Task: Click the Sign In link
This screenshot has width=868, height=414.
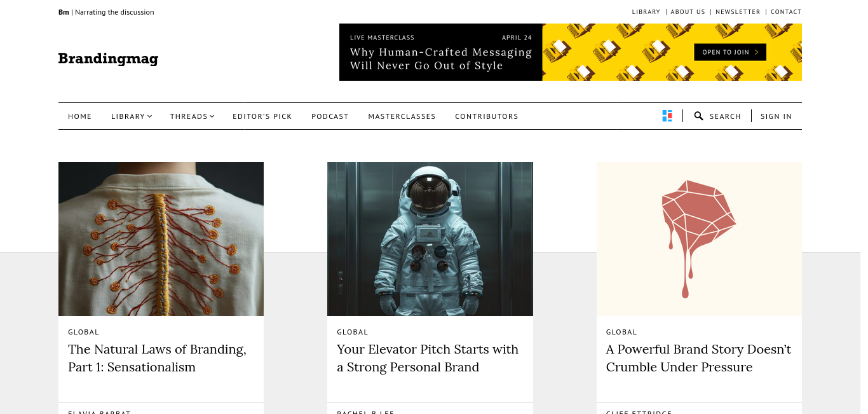Action: click(x=776, y=116)
